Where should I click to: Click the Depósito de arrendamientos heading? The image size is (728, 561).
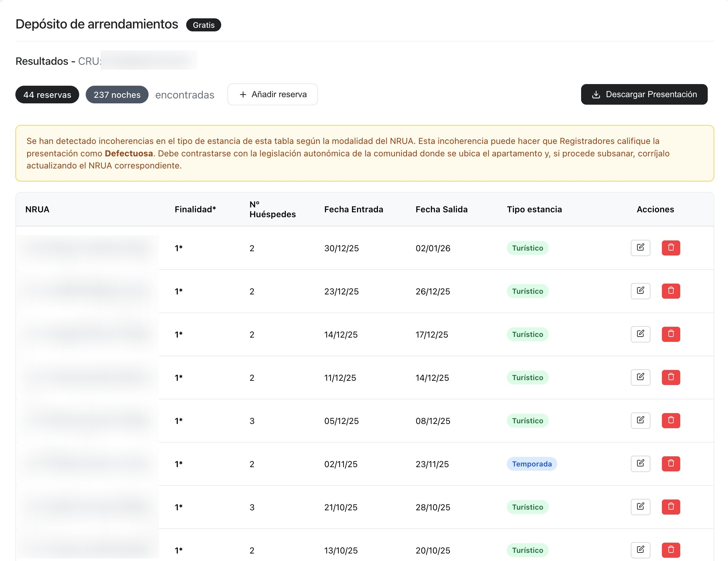pos(97,24)
